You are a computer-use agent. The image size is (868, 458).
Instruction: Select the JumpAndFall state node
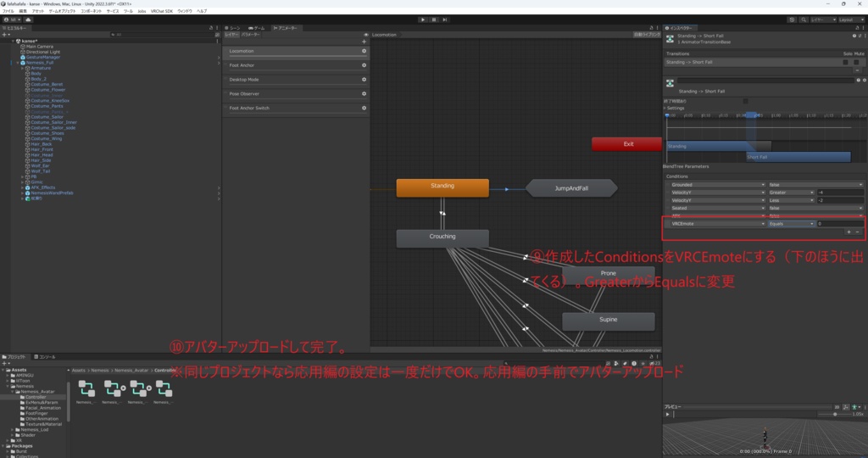pos(571,188)
